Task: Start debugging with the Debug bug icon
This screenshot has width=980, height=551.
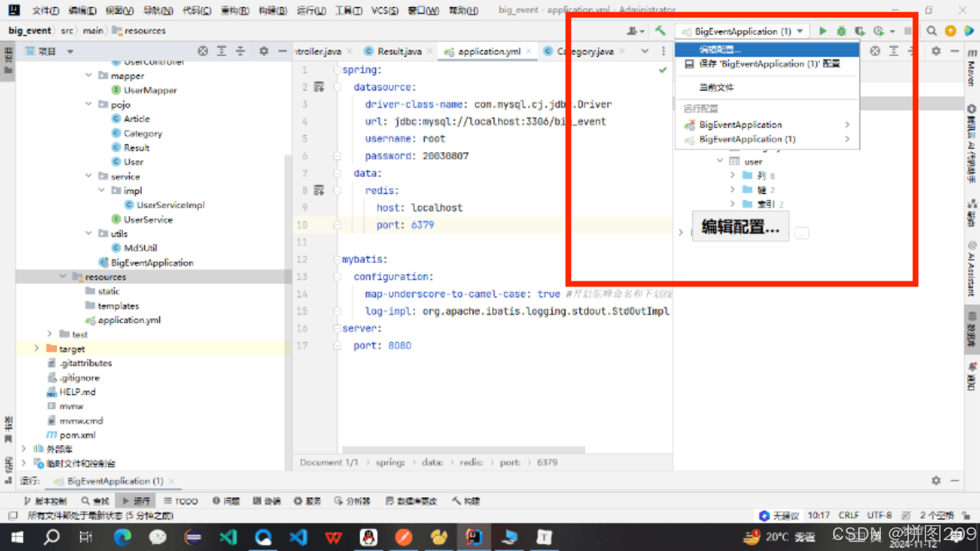Action: (x=840, y=31)
